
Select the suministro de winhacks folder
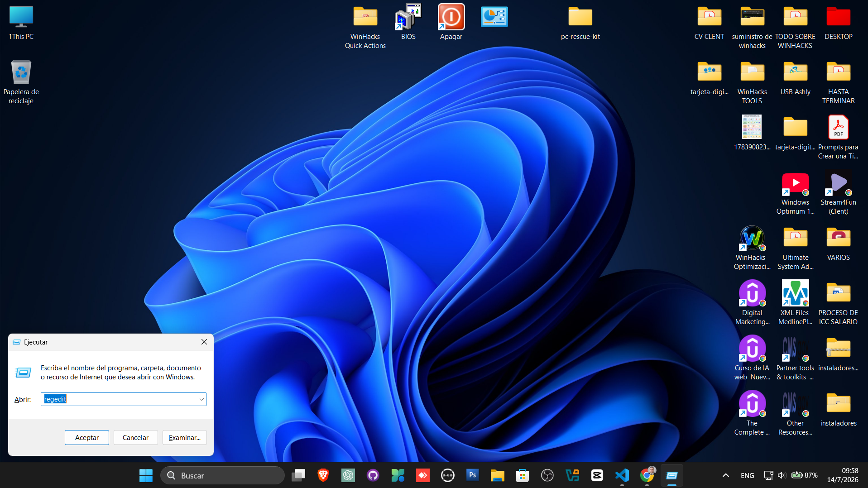[x=752, y=27]
